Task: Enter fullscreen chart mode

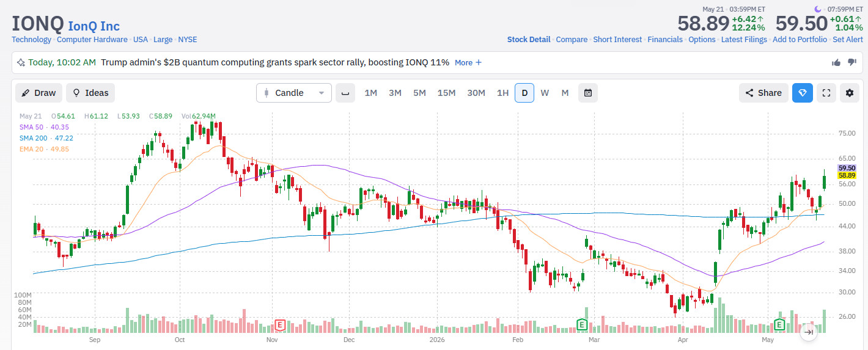Action: click(x=826, y=93)
